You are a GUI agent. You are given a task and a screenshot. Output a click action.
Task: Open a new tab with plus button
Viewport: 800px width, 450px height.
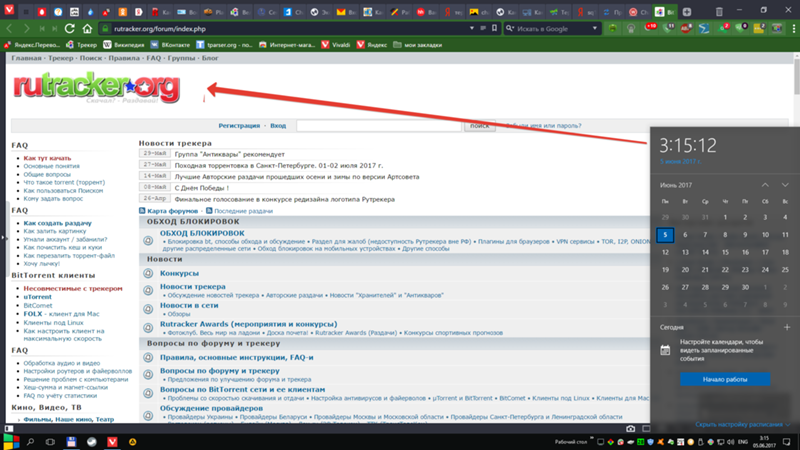coord(687,11)
